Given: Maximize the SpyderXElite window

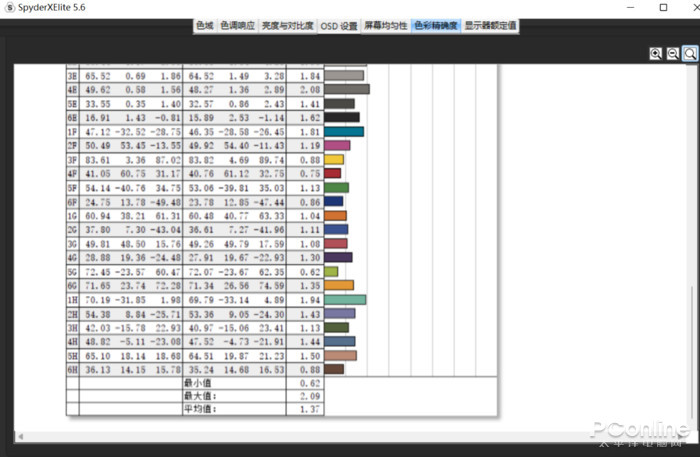Looking at the screenshot, I should point(662,8).
